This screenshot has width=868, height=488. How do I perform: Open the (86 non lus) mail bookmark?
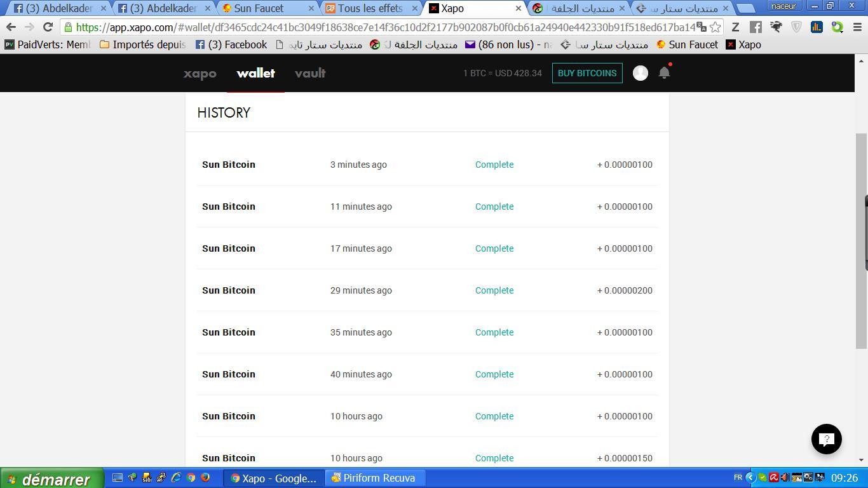coord(509,44)
